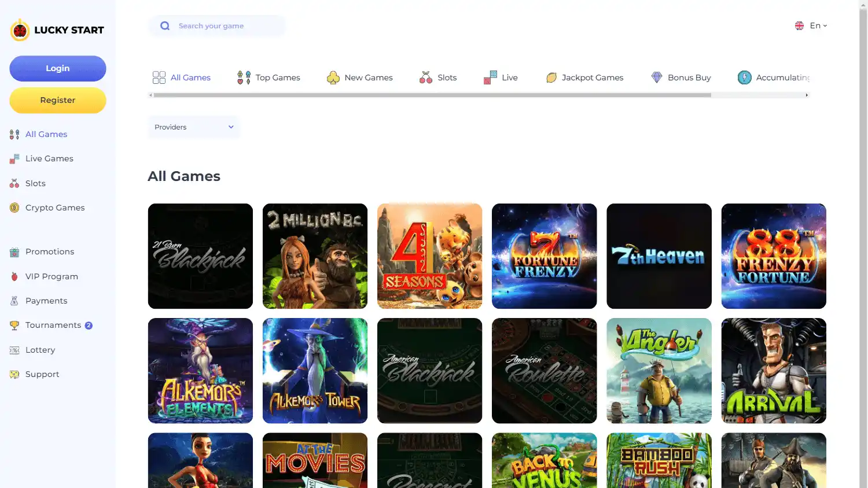Open the American Blackjack game
This screenshot has height=488, width=868.
[429, 371]
